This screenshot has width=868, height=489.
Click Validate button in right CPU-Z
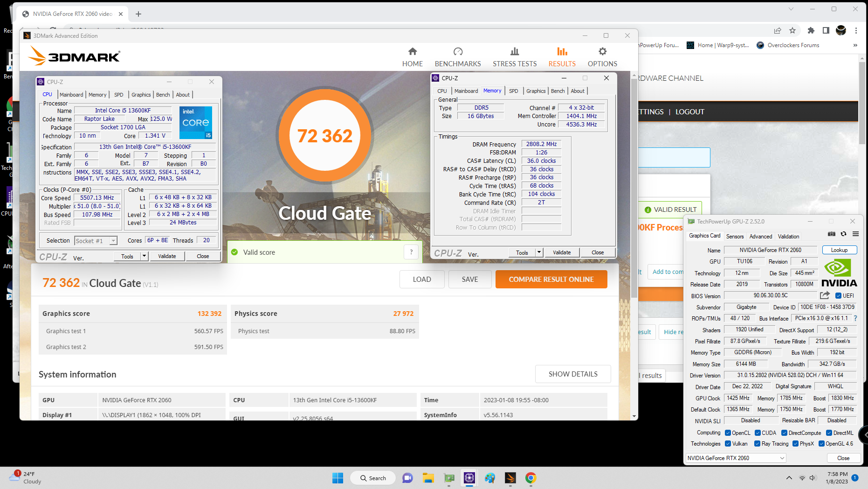coord(562,252)
